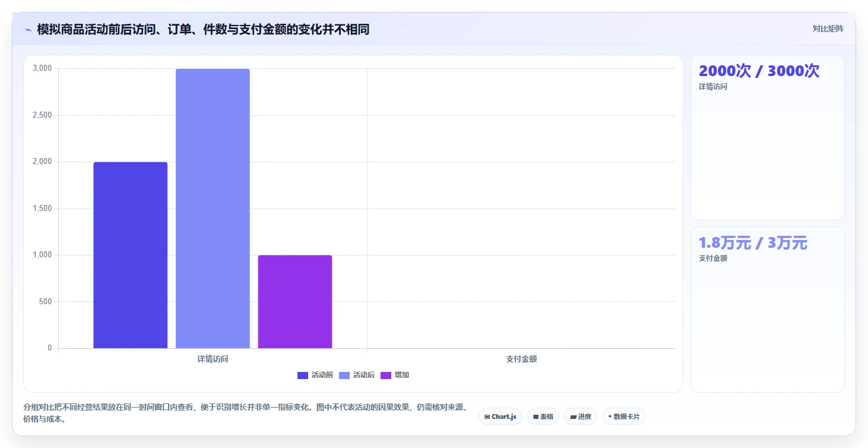Click the 对比矩阵 label in header
The height and width of the screenshot is (448, 868).
828,29
